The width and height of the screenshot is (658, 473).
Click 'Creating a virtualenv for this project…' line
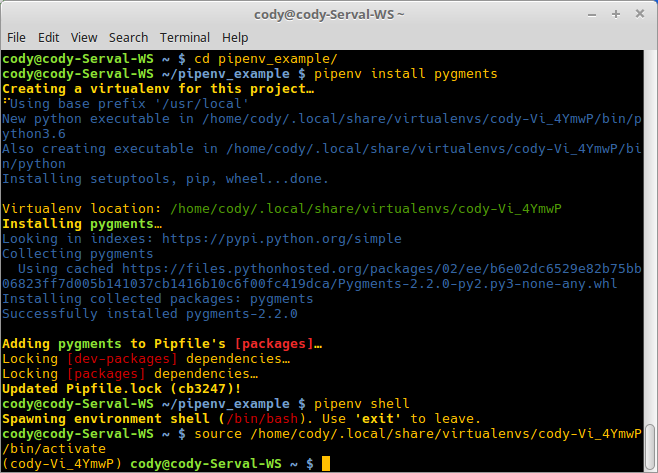[158, 89]
